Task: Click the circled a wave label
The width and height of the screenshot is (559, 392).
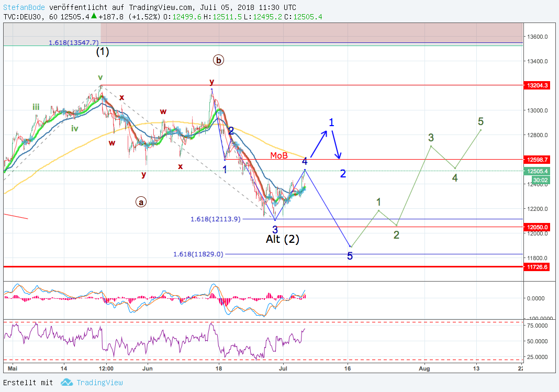Action: (141, 203)
